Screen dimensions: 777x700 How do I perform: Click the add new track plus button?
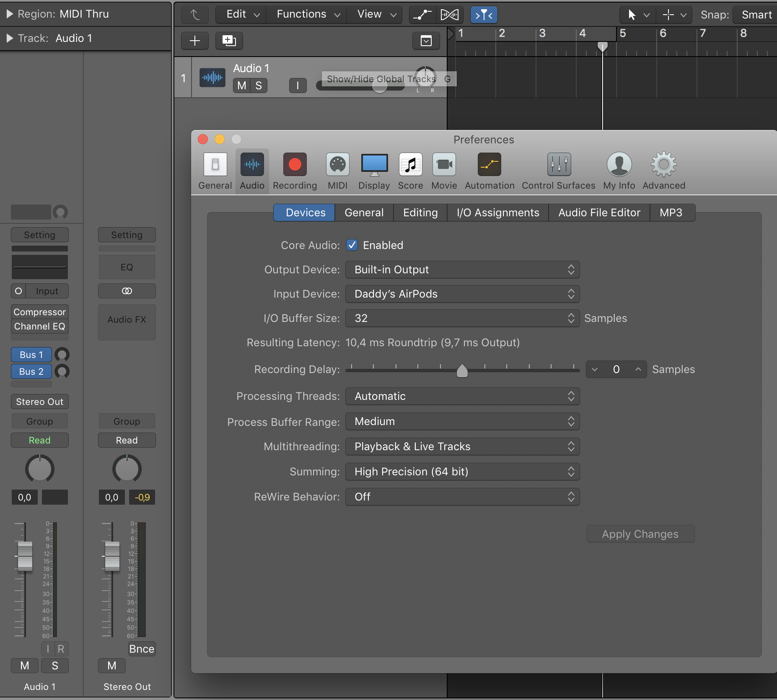[x=195, y=41]
